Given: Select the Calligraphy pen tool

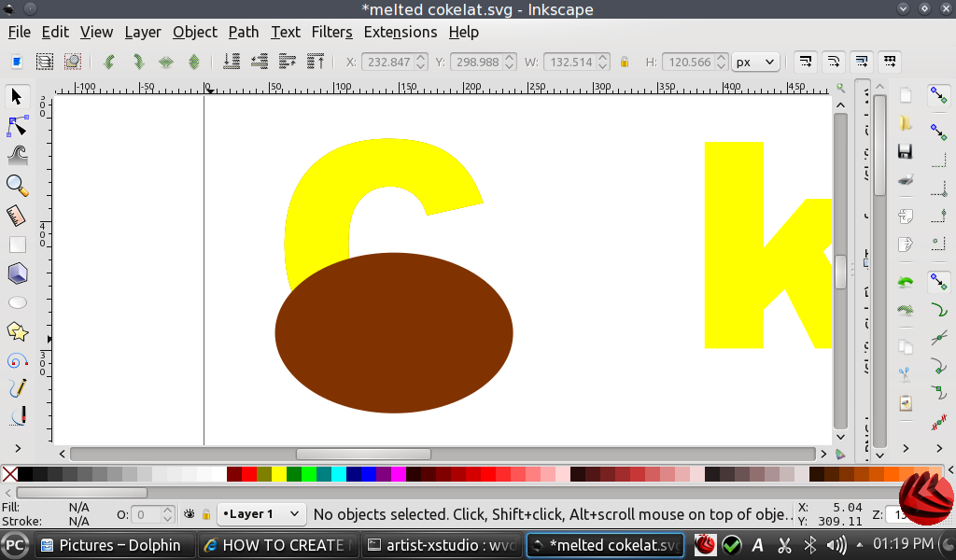Looking at the screenshot, I should pos(17,416).
